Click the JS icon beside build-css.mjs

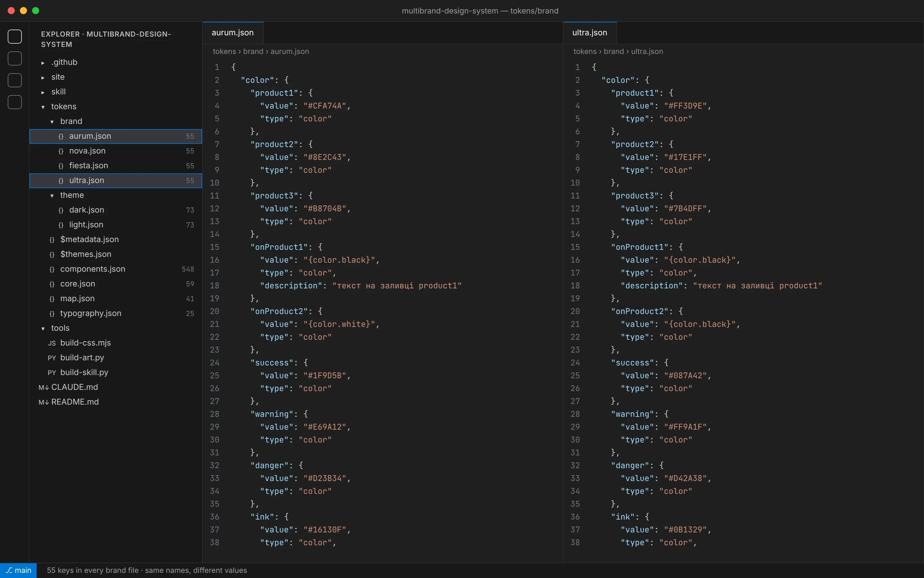52,343
